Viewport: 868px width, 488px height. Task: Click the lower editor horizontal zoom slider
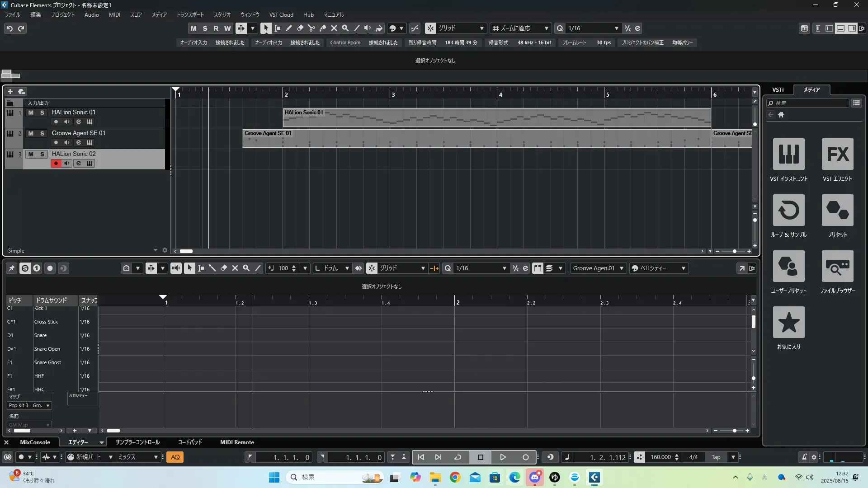click(734, 431)
